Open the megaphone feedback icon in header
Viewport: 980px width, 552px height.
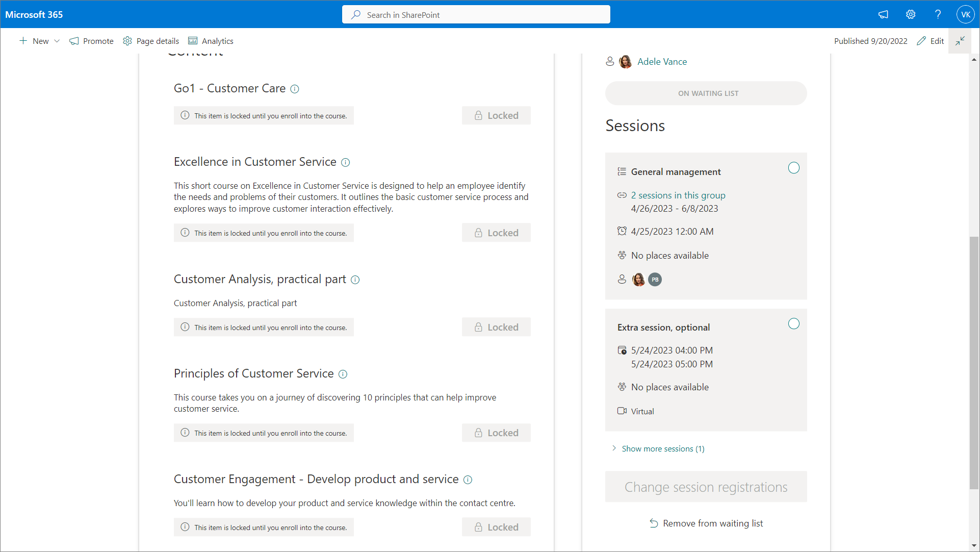883,15
